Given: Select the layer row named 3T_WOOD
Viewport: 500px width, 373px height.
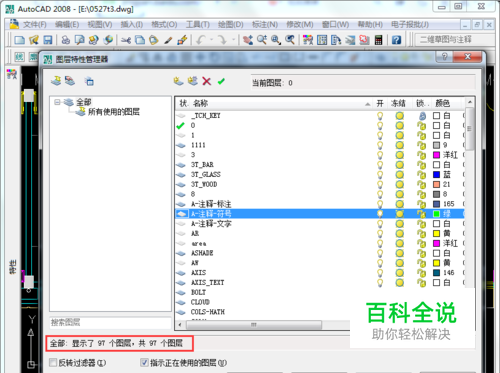Looking at the screenshot, I should pyautogui.click(x=320, y=184).
